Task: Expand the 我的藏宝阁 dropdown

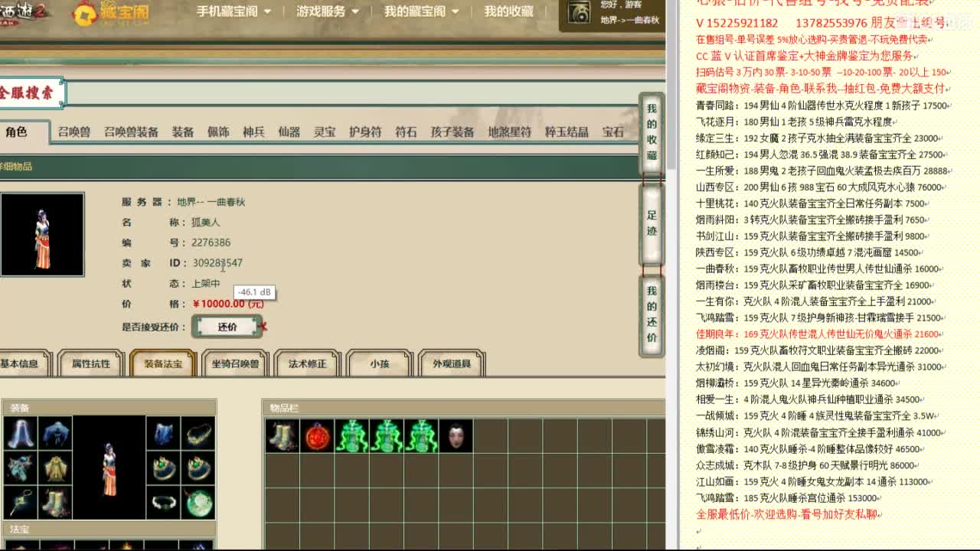Action: pyautogui.click(x=413, y=11)
